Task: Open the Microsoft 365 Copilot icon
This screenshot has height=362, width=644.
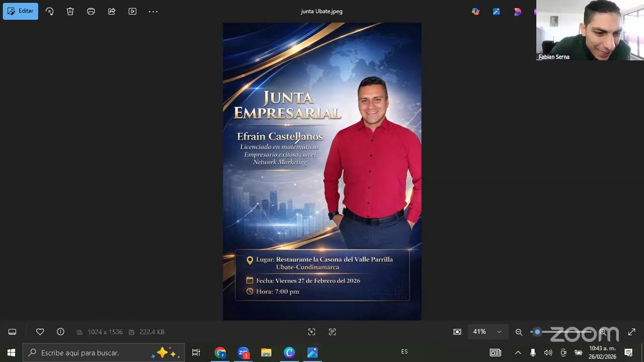Action: pyautogui.click(x=475, y=11)
